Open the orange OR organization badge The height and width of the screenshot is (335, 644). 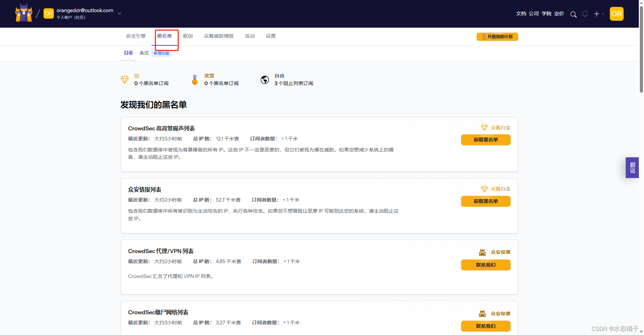point(49,13)
